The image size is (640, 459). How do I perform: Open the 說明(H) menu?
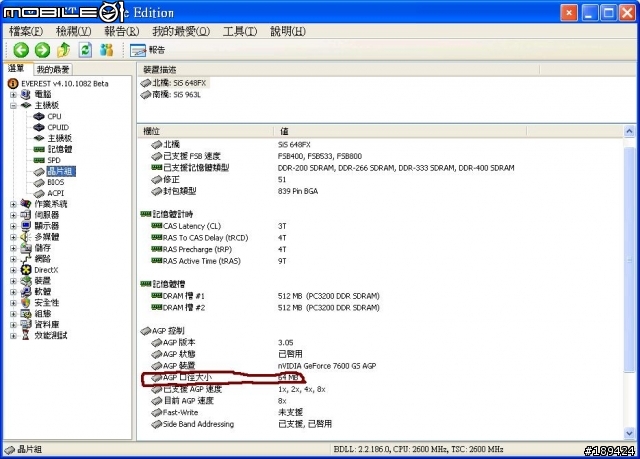tap(288, 31)
